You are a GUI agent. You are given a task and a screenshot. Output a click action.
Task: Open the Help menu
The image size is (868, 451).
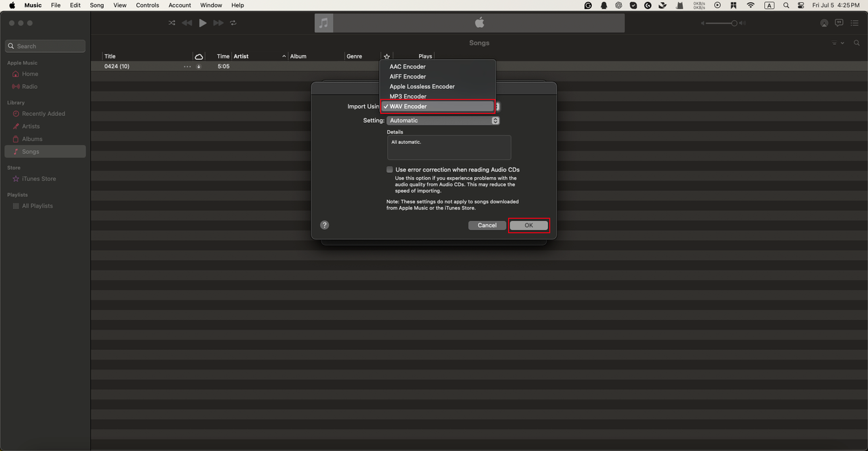237,5
